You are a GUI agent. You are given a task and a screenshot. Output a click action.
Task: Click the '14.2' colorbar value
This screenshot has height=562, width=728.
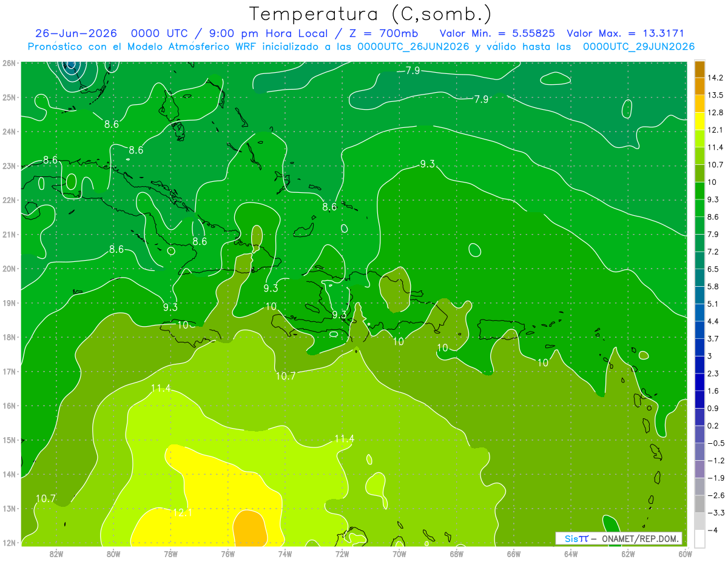(x=716, y=78)
